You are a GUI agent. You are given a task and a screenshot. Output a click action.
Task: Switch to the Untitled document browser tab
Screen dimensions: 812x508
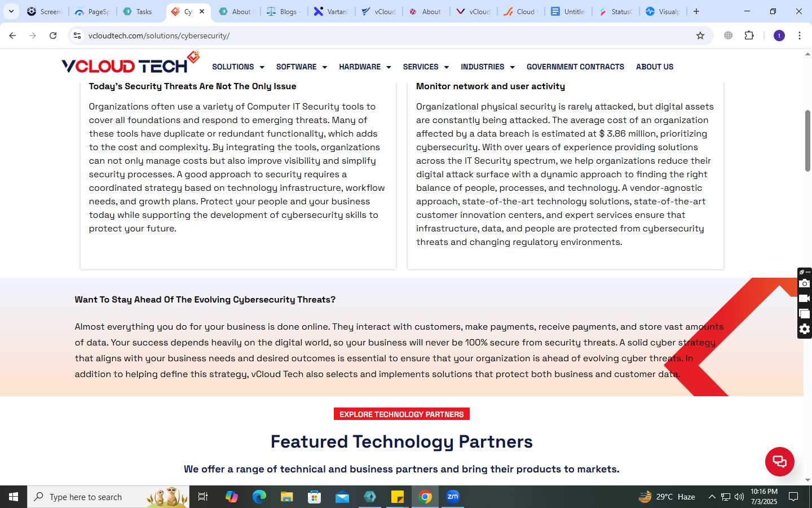pyautogui.click(x=568, y=11)
